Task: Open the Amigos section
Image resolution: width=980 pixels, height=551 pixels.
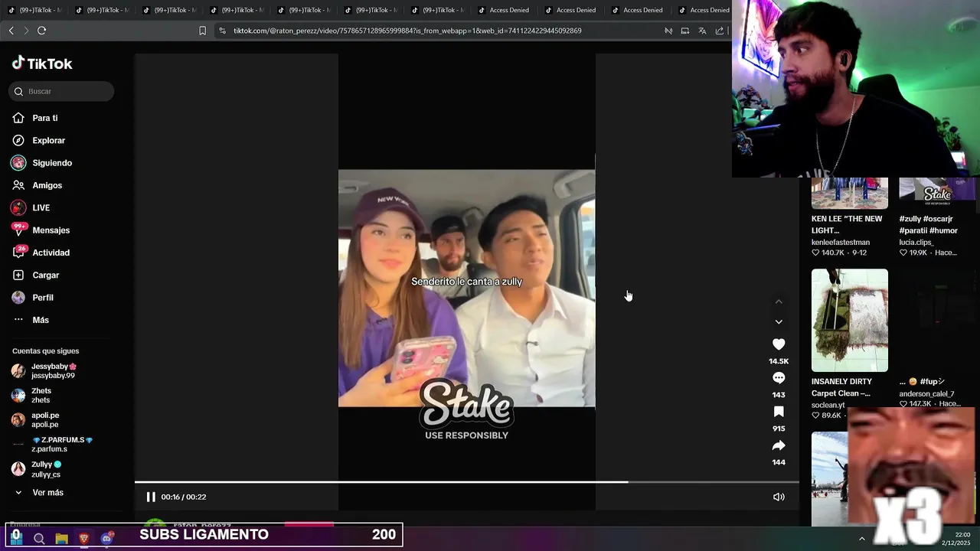Action: 47,185
